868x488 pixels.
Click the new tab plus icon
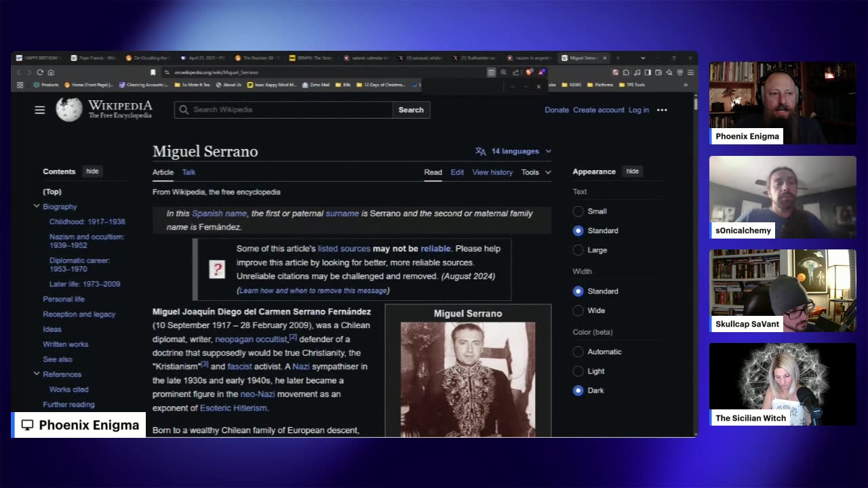[x=618, y=58]
